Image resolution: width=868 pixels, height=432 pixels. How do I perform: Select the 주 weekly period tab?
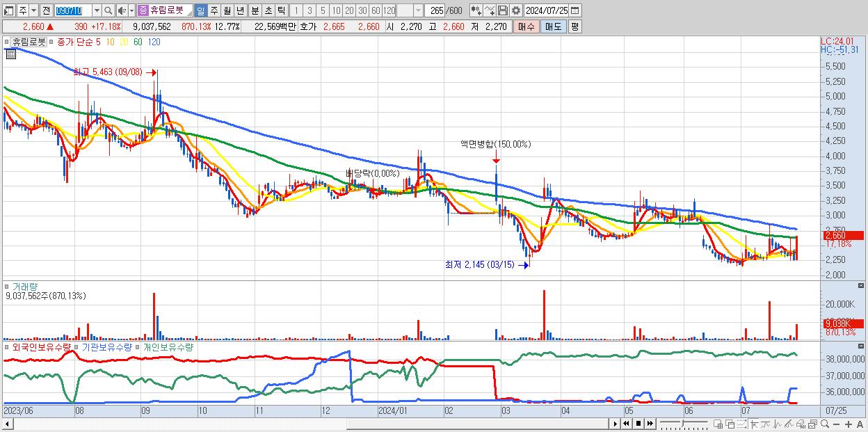coord(214,10)
